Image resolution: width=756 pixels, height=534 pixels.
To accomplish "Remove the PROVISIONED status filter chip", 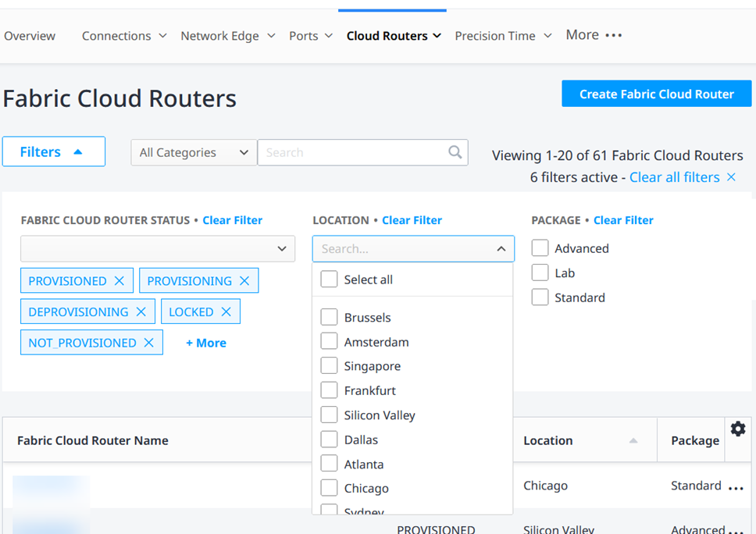I will (119, 281).
